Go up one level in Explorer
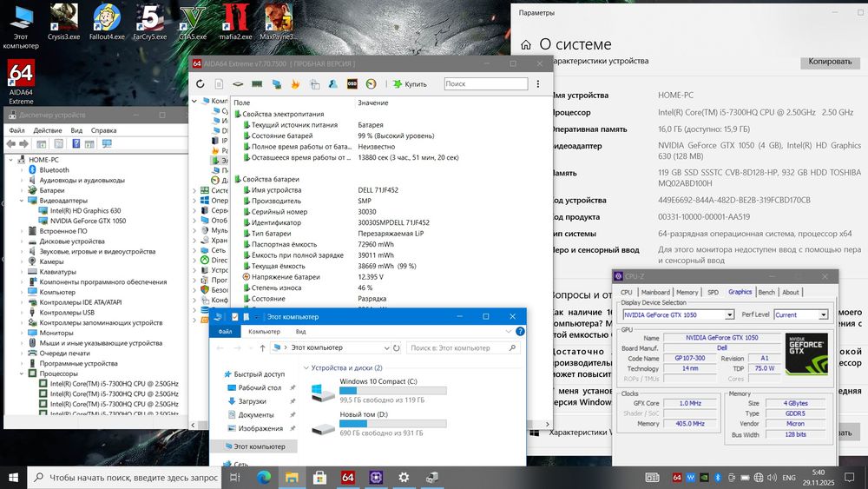The image size is (868, 489). (x=262, y=348)
